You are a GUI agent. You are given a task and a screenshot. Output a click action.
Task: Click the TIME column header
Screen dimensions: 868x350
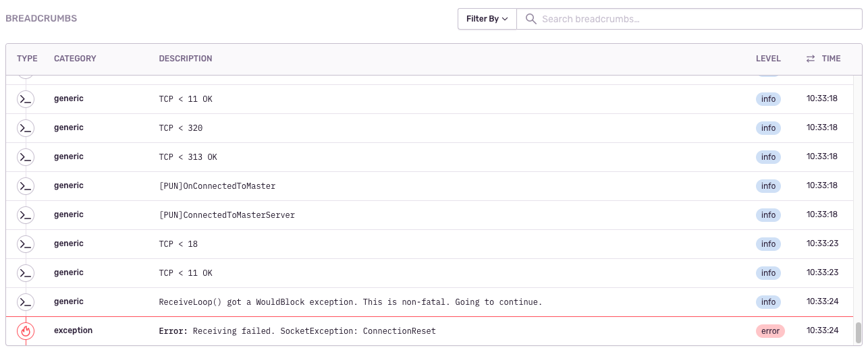click(x=831, y=59)
